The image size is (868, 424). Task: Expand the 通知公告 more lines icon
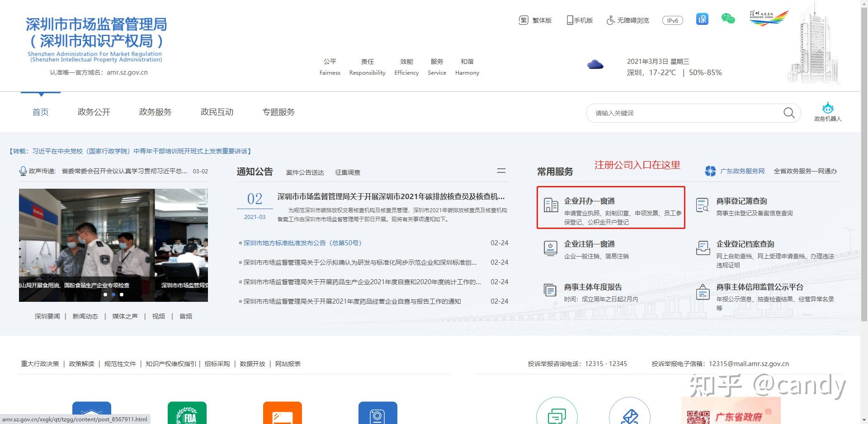[501, 171]
